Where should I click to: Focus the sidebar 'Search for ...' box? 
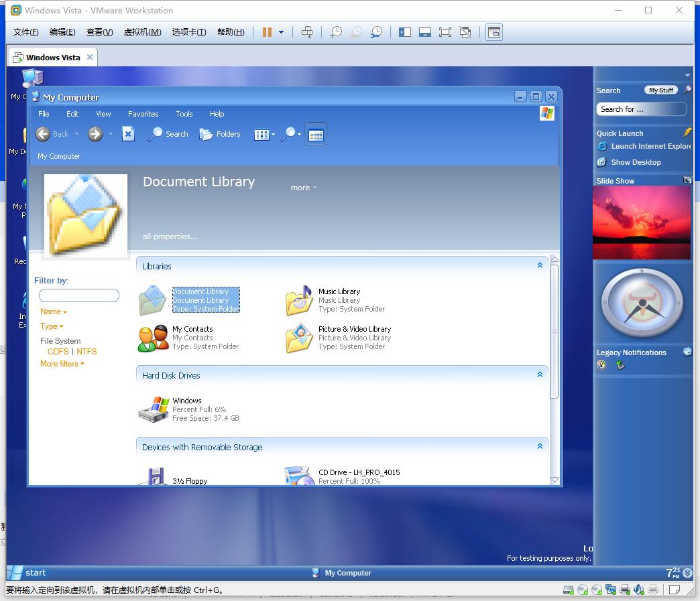[x=641, y=109]
